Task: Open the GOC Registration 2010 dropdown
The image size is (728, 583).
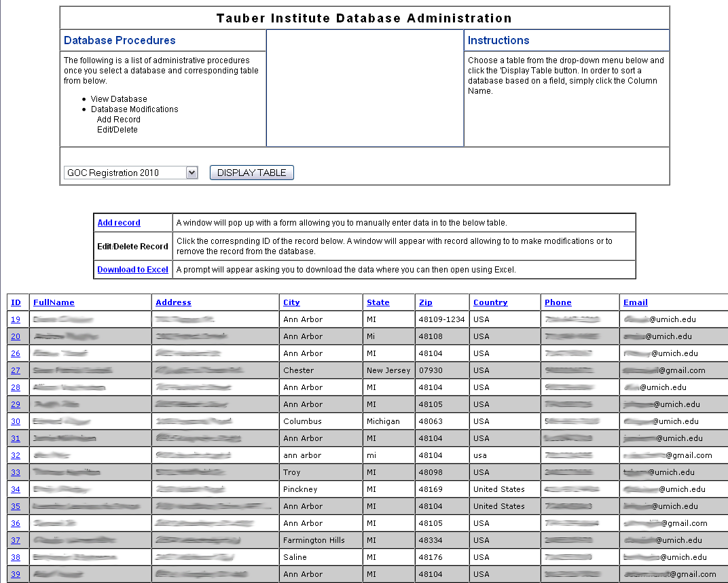Action: click(131, 173)
